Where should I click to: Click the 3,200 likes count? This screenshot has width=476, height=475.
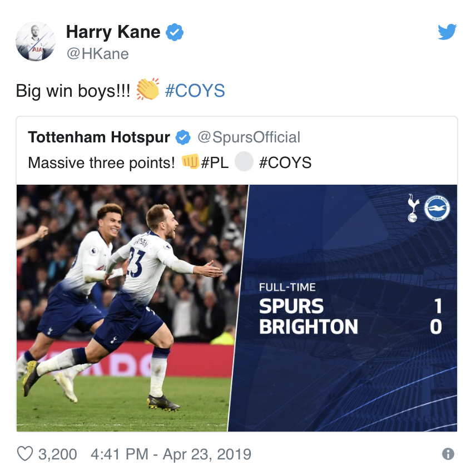coord(57,454)
